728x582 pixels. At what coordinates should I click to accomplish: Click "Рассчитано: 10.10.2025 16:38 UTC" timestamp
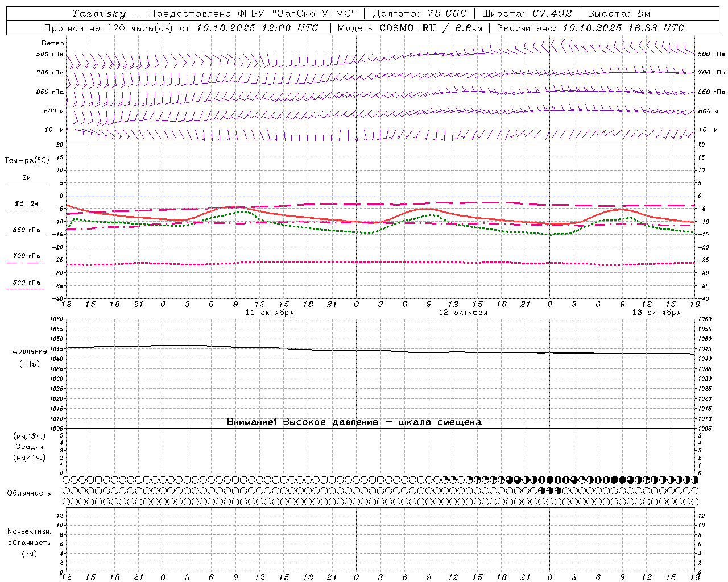click(x=590, y=28)
